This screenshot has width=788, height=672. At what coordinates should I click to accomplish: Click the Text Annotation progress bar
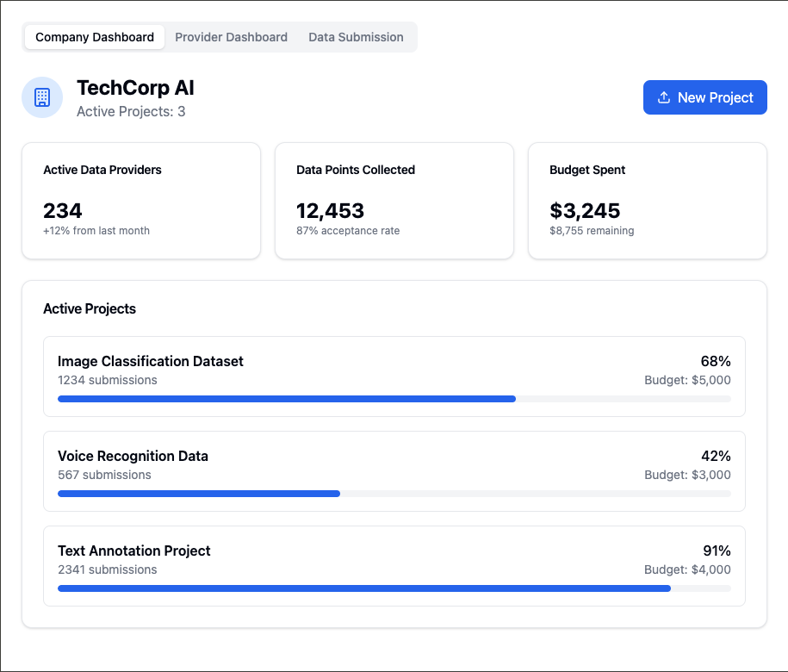[x=394, y=588]
